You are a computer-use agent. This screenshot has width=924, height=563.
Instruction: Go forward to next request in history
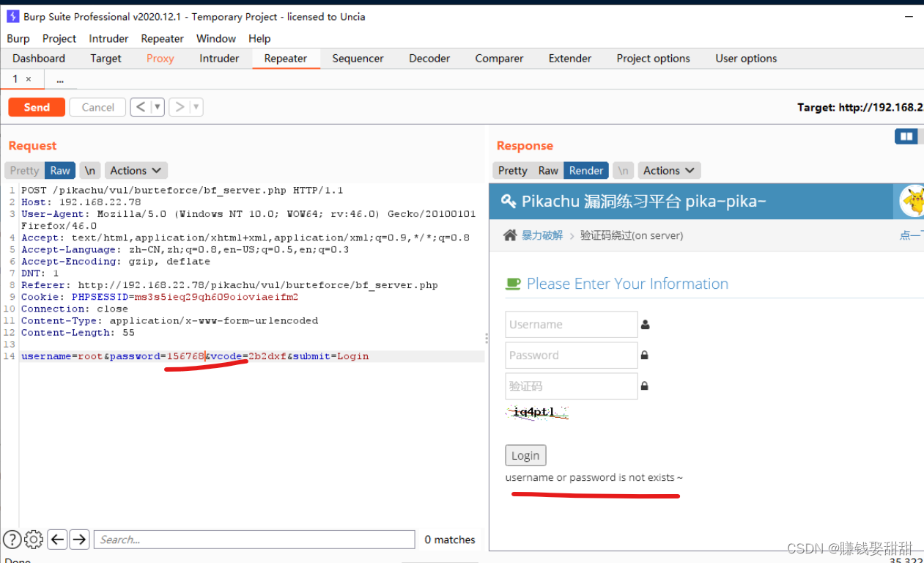coord(180,107)
